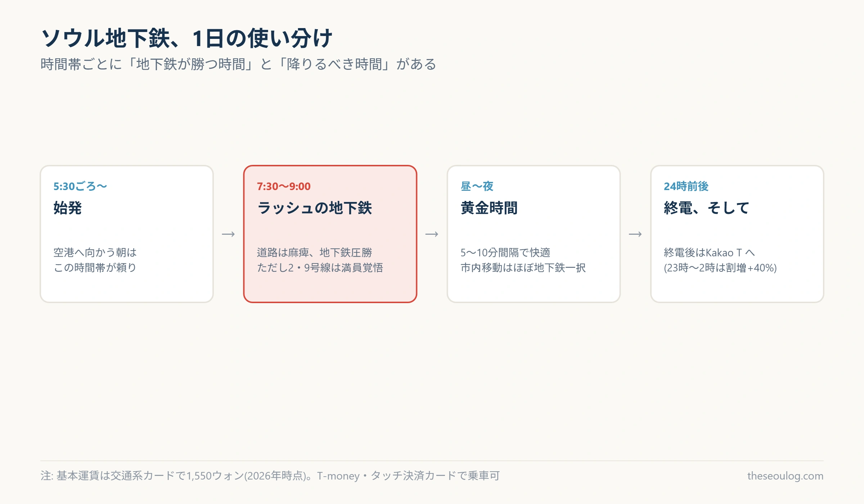Click text 市内移動はほぼ地下鉄一択
This screenshot has width=864, height=504.
pyautogui.click(x=523, y=267)
